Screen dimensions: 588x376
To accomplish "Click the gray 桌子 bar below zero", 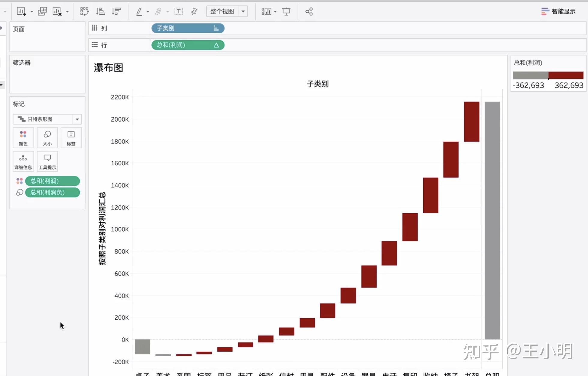I will (142, 347).
